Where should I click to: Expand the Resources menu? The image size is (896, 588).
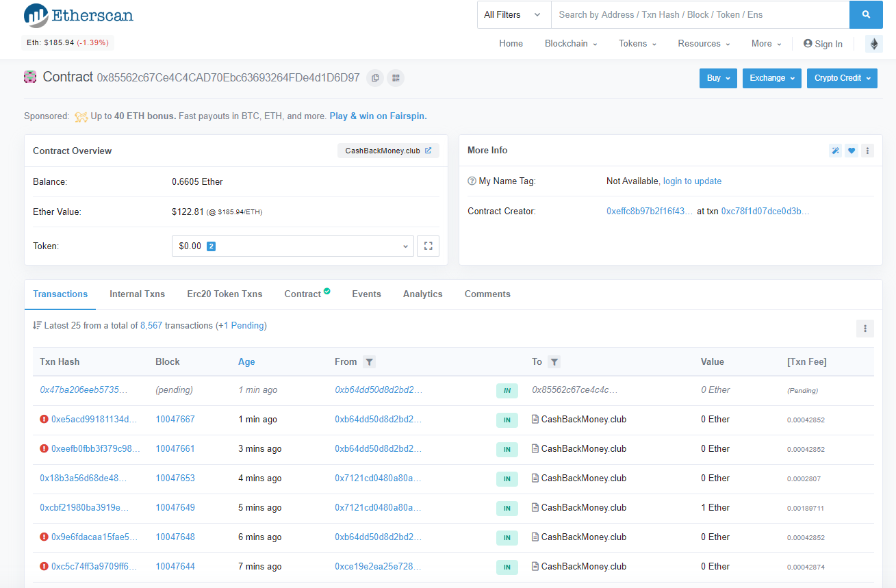704,44
